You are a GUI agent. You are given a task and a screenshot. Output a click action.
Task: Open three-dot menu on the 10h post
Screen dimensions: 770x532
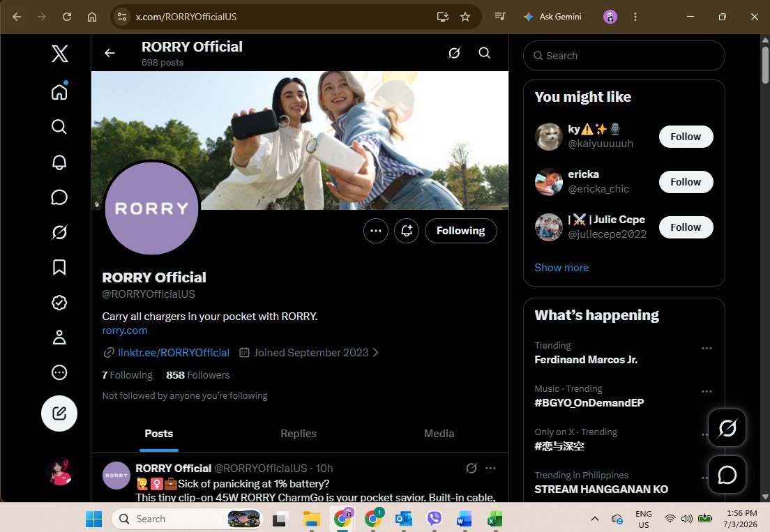tap(490, 468)
